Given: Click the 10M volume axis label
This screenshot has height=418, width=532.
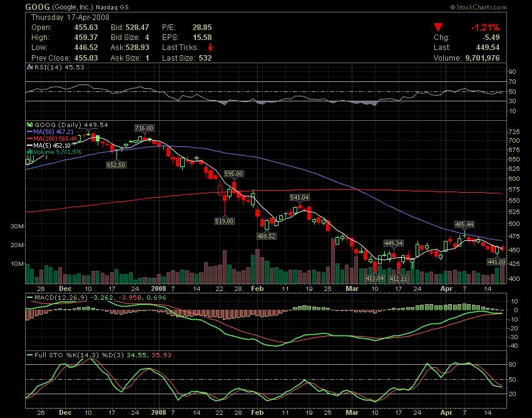Looking at the screenshot, I should (x=17, y=263).
